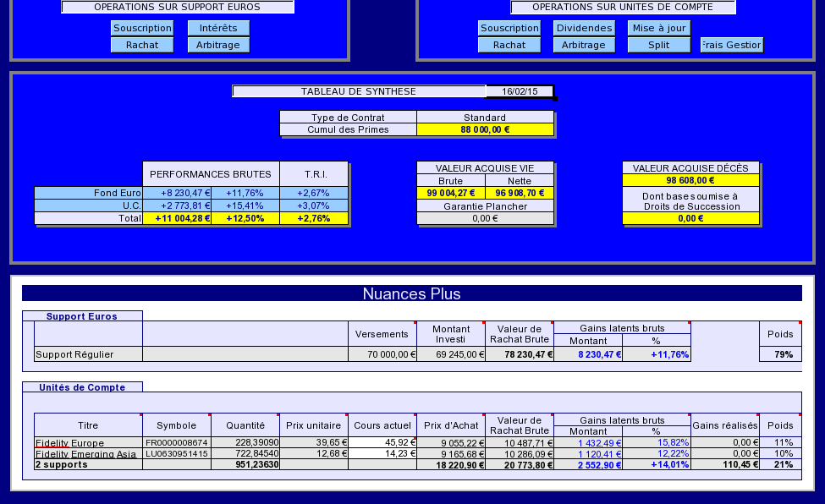Select symbol FR0000008674
This screenshot has height=504, width=825.
[177, 443]
